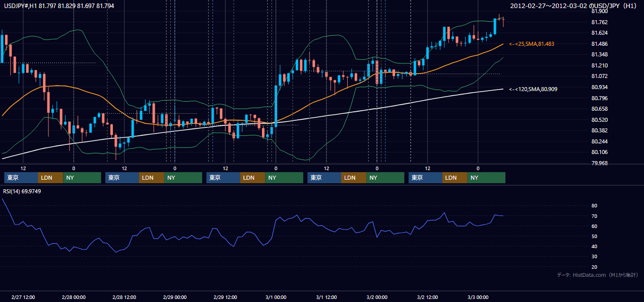Click the 81.072 price axis label
This screenshot has height=302, width=644.
(599, 76)
